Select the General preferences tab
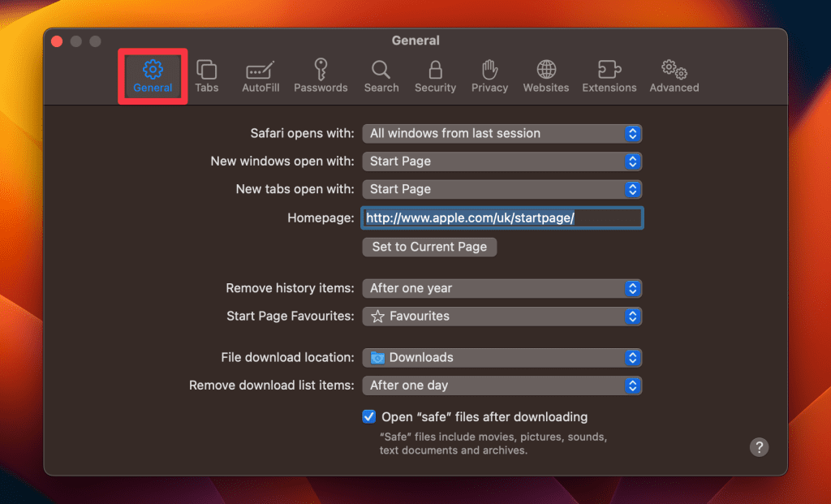Image resolution: width=831 pixels, height=504 pixels. click(153, 76)
